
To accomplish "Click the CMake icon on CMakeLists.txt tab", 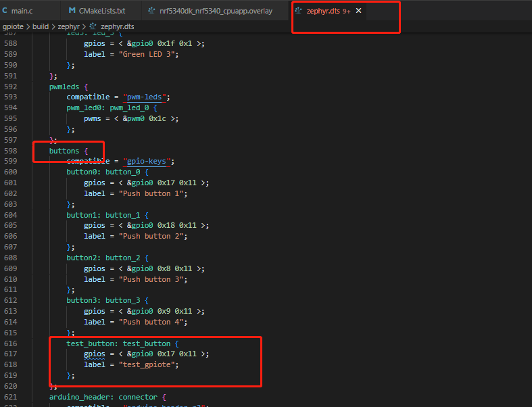I will coord(72,11).
